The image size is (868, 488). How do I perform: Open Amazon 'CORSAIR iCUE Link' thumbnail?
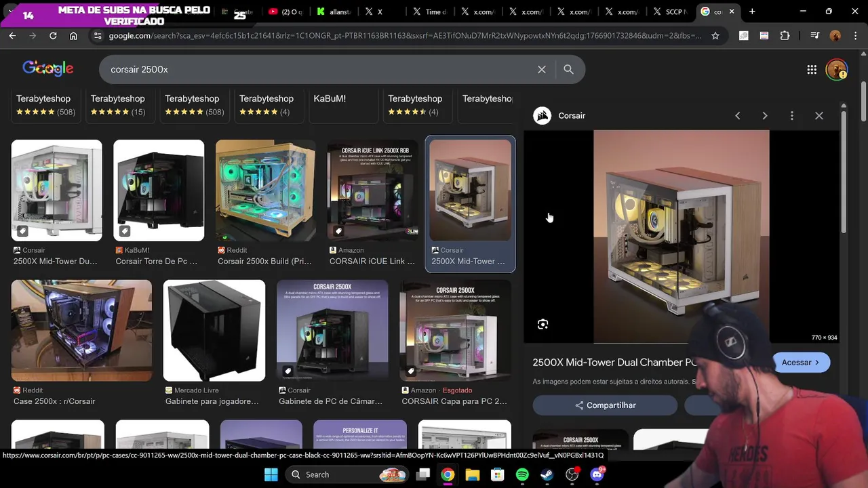tap(372, 190)
